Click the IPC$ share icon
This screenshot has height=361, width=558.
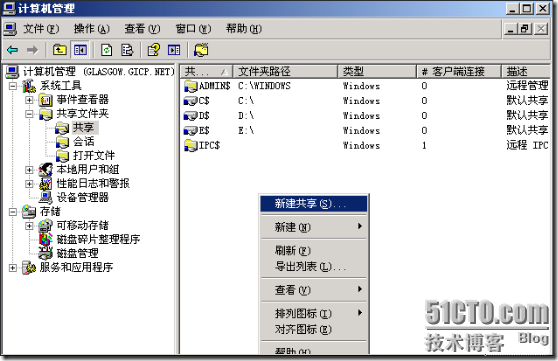point(191,145)
